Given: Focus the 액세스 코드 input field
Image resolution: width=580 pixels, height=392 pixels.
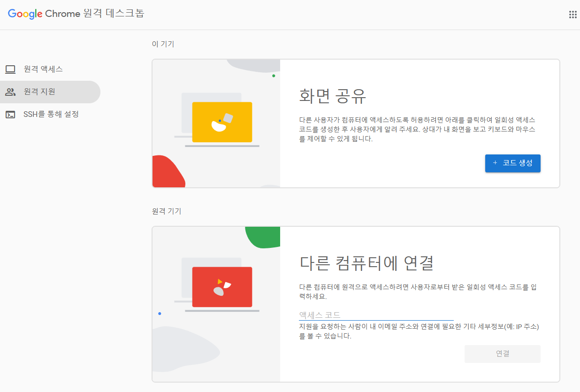Looking at the screenshot, I should [x=376, y=315].
